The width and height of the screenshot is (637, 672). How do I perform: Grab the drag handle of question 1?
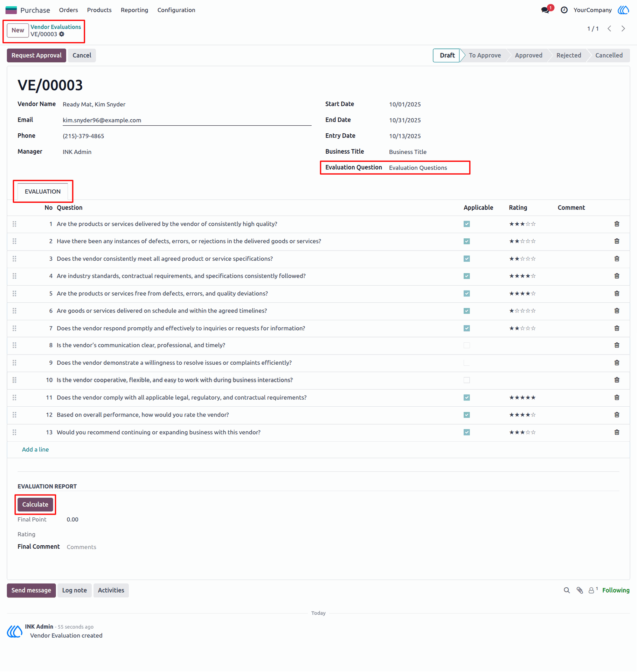tap(14, 224)
